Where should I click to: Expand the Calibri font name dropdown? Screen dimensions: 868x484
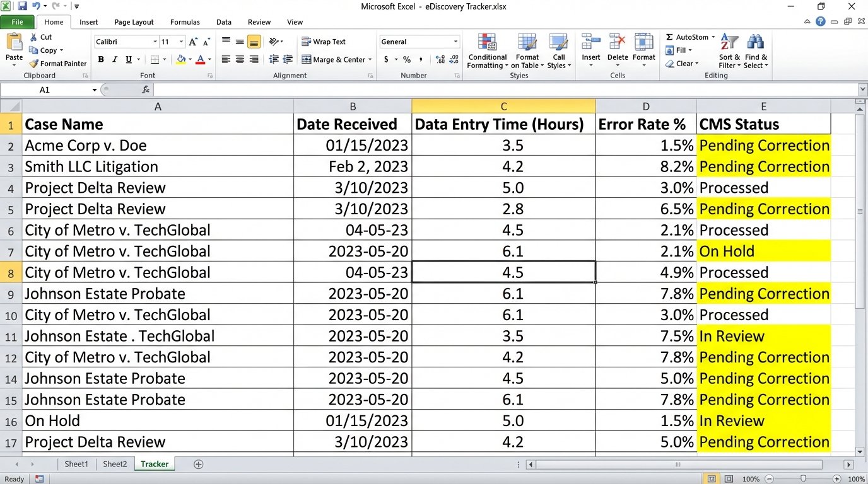click(155, 42)
